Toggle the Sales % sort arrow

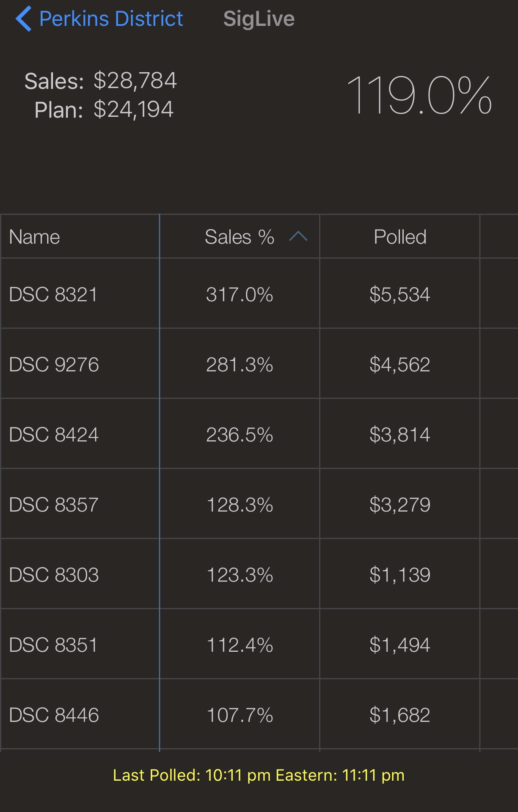(298, 236)
